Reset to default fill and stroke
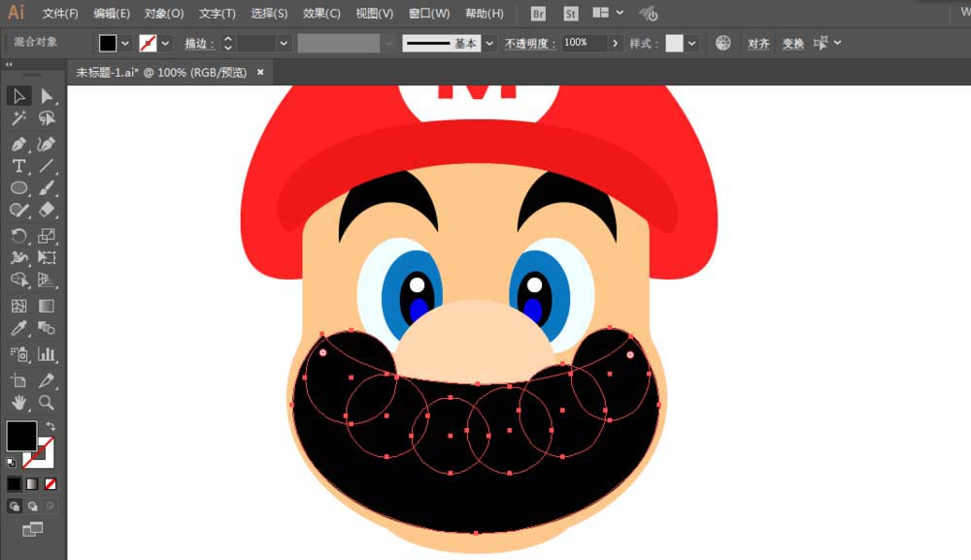The image size is (971, 560). (x=11, y=462)
